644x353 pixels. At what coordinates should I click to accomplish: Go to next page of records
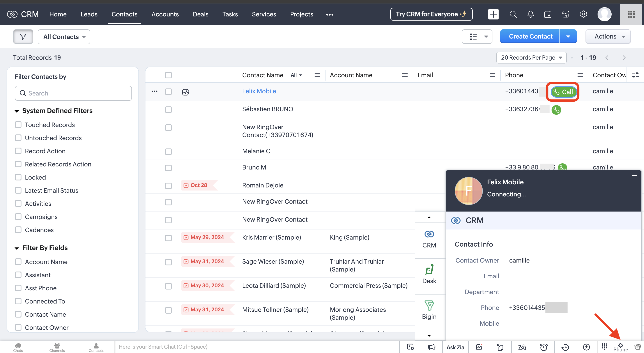(624, 58)
